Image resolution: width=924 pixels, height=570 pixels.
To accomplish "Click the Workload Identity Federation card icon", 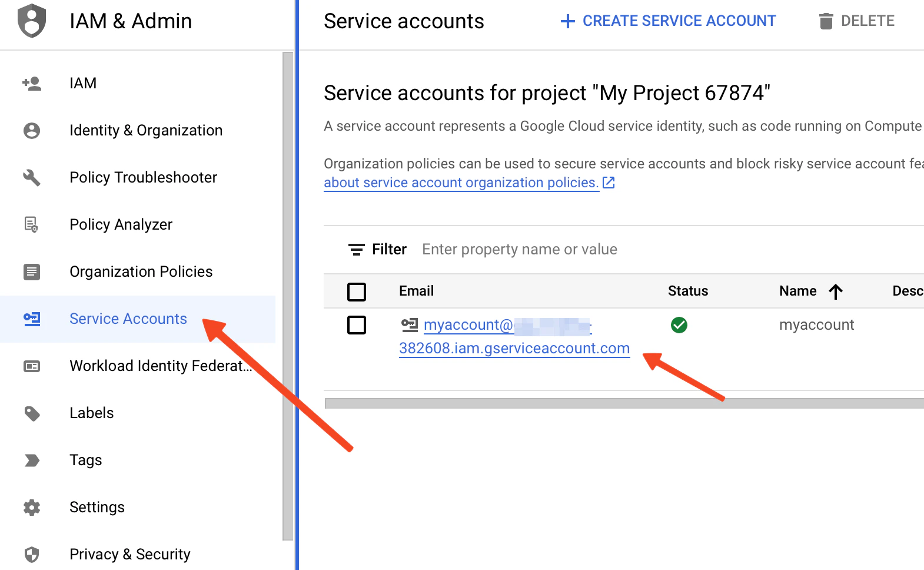I will click(32, 366).
